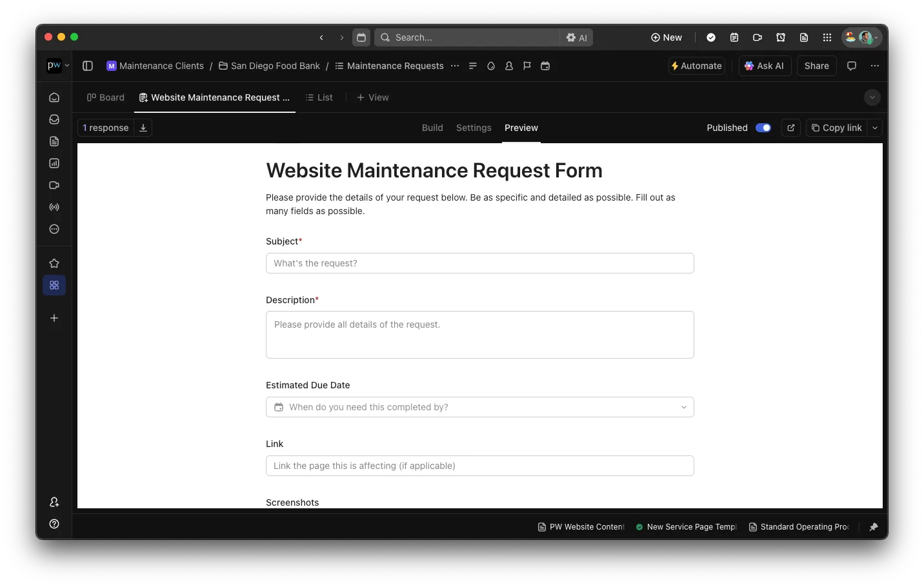Screen dimensions: 924x587
Task: Select the Website Maintenance Request tab
Action: click(215, 97)
